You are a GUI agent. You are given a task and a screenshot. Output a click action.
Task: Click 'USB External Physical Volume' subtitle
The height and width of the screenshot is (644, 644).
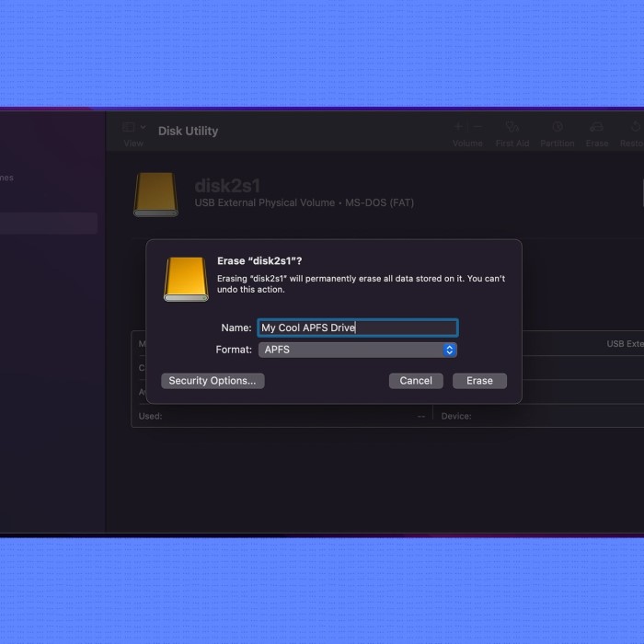click(265, 203)
